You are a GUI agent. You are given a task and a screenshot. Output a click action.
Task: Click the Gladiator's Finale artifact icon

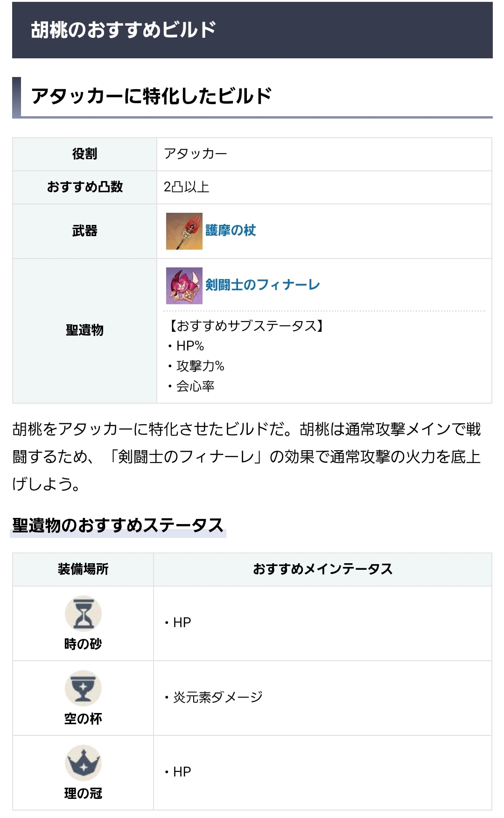point(184,286)
